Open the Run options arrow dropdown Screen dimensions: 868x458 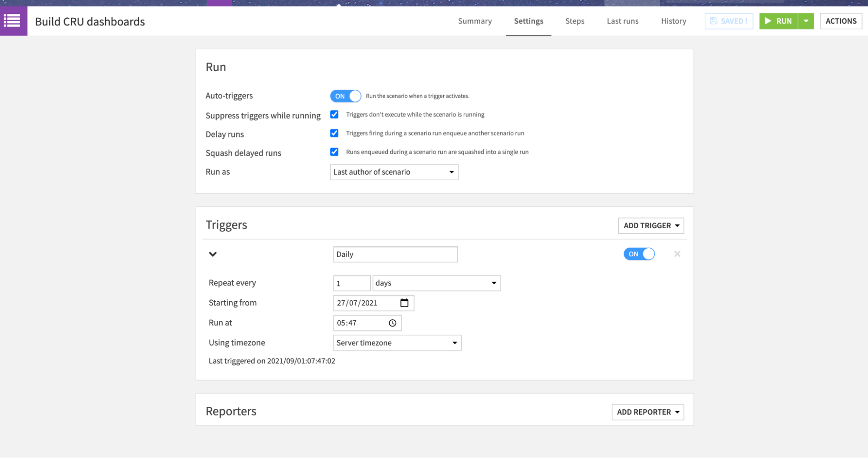806,21
